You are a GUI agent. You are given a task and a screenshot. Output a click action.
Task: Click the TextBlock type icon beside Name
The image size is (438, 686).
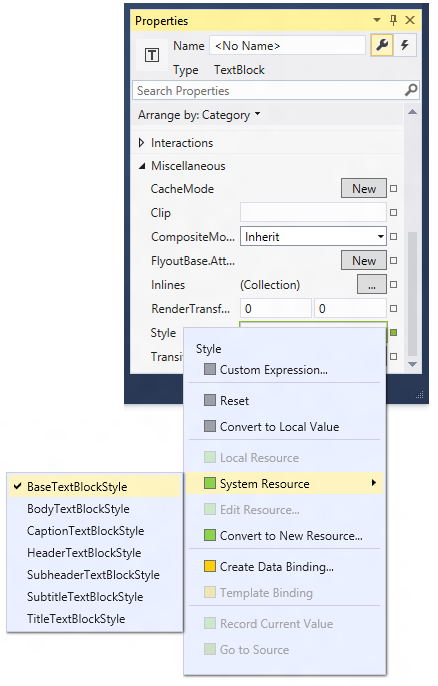tap(152, 55)
